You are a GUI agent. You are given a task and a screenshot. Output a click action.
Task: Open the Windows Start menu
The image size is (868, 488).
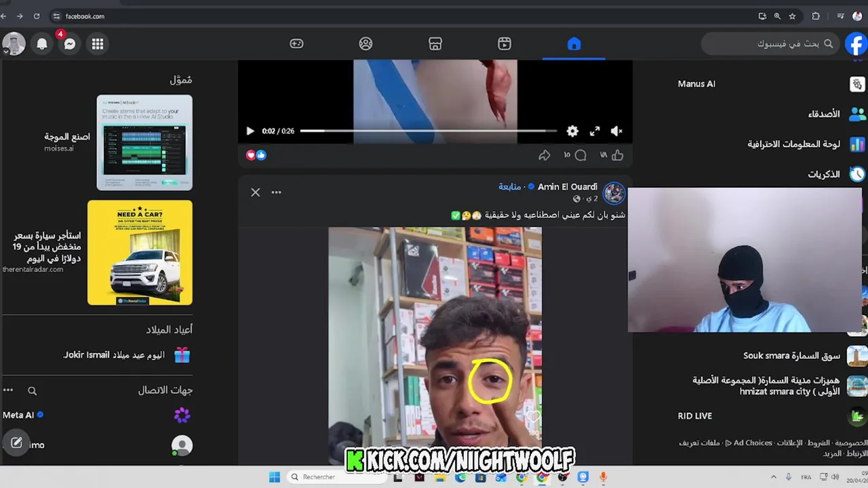pos(274,477)
